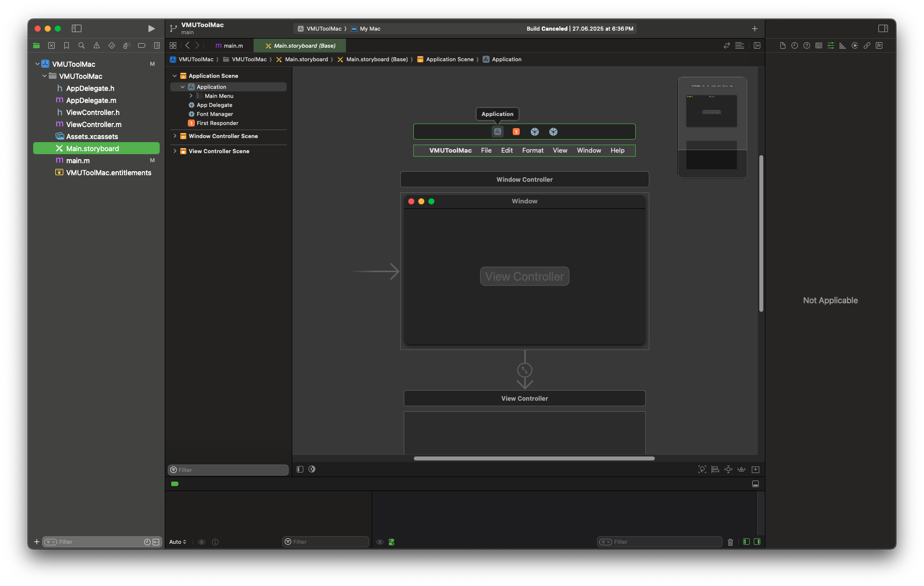The width and height of the screenshot is (924, 586).
Task: Open the Bookmark navigator
Action: coord(66,46)
